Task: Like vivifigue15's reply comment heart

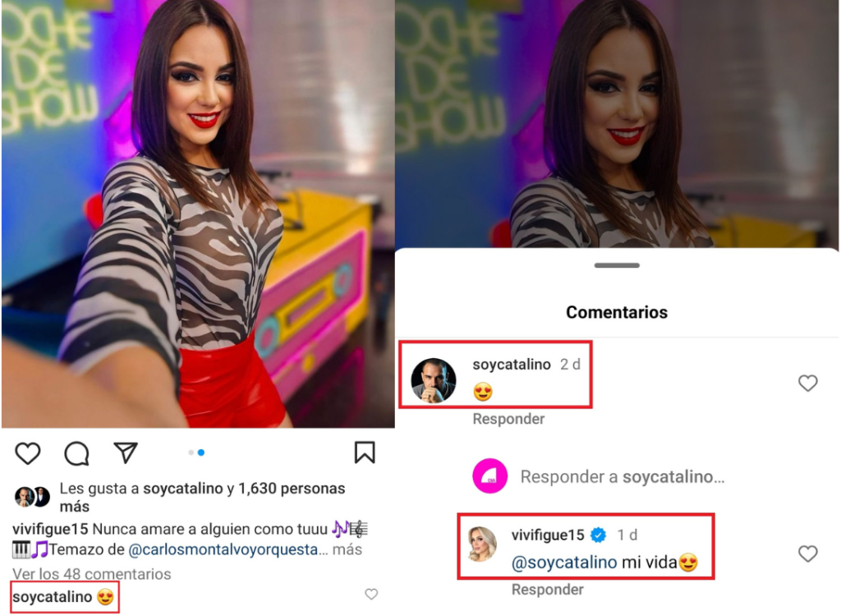Action: pyautogui.click(x=808, y=554)
